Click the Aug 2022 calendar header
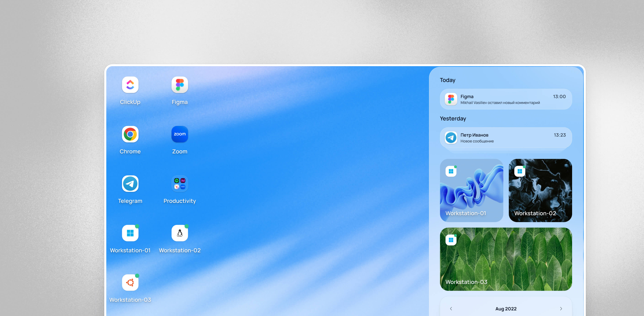Screen dimensions: 644x316 point(506,309)
